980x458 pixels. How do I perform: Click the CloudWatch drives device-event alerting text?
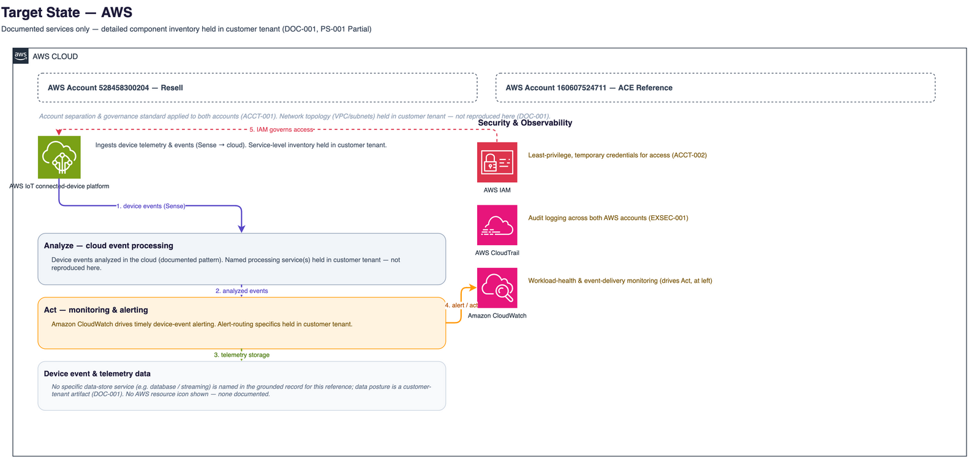(202, 324)
